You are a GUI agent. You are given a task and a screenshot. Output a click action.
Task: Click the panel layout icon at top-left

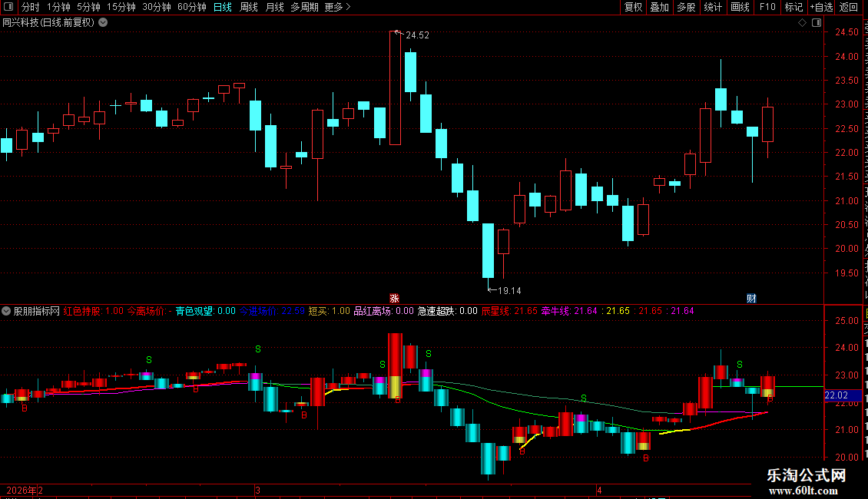pos(8,7)
